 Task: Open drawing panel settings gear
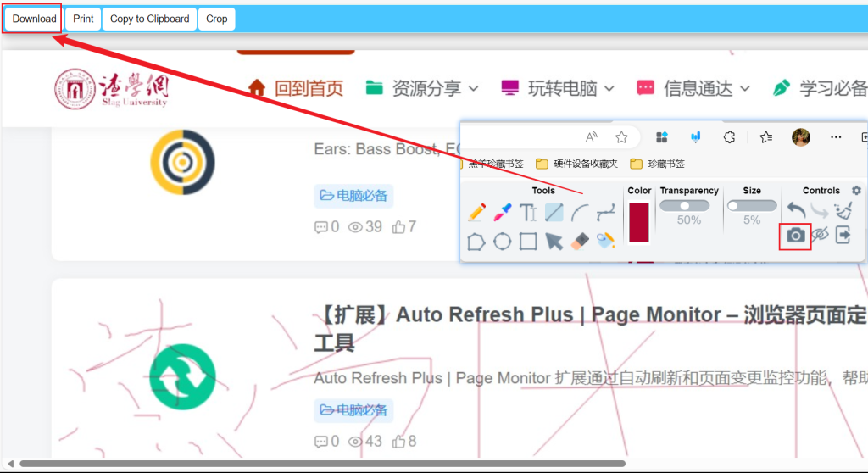tap(856, 190)
